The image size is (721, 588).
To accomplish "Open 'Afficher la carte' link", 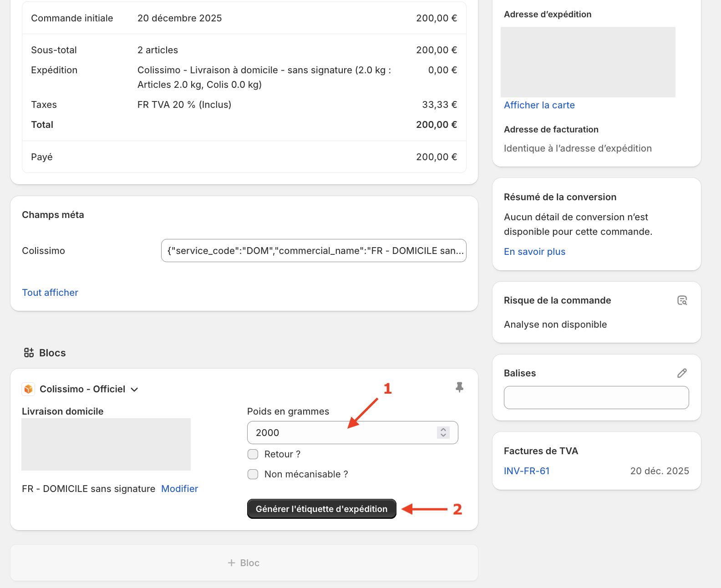I will tap(539, 105).
